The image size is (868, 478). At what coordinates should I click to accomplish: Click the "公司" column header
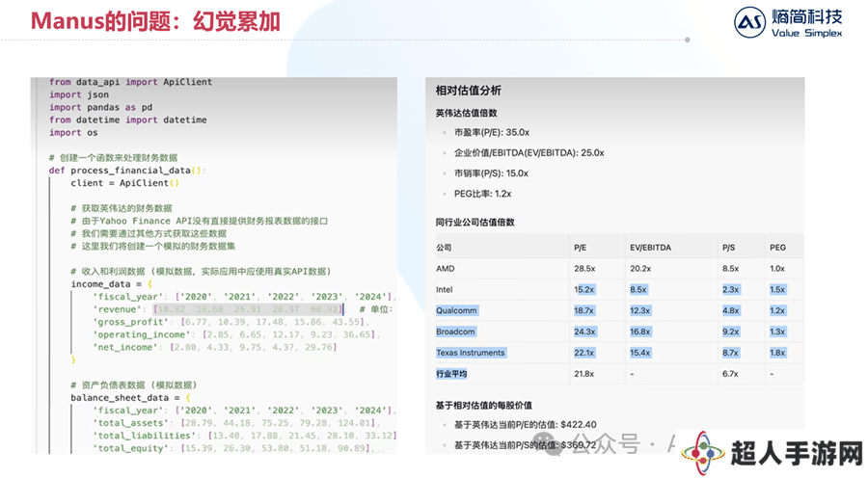(x=444, y=248)
